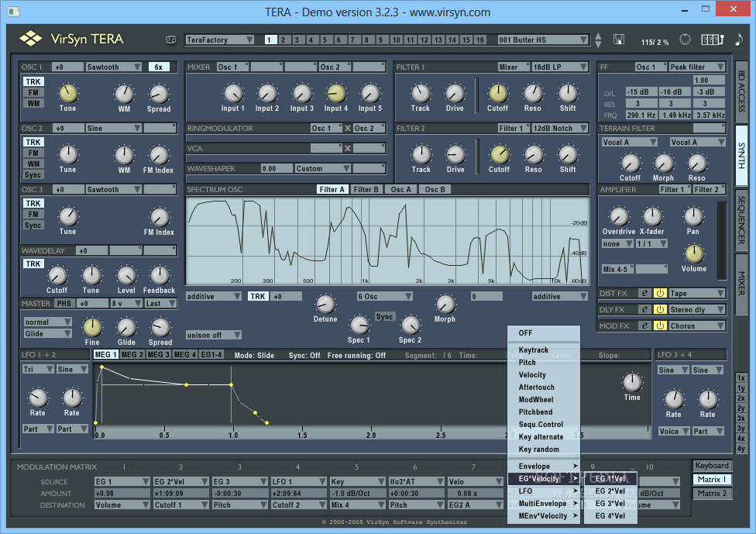Select OFF in the source popup menu

click(x=525, y=332)
